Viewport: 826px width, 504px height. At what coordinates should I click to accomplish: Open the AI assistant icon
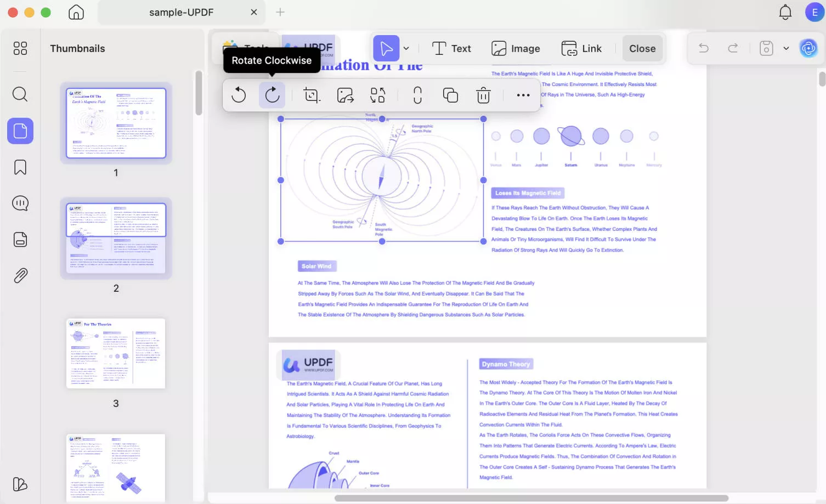(808, 48)
